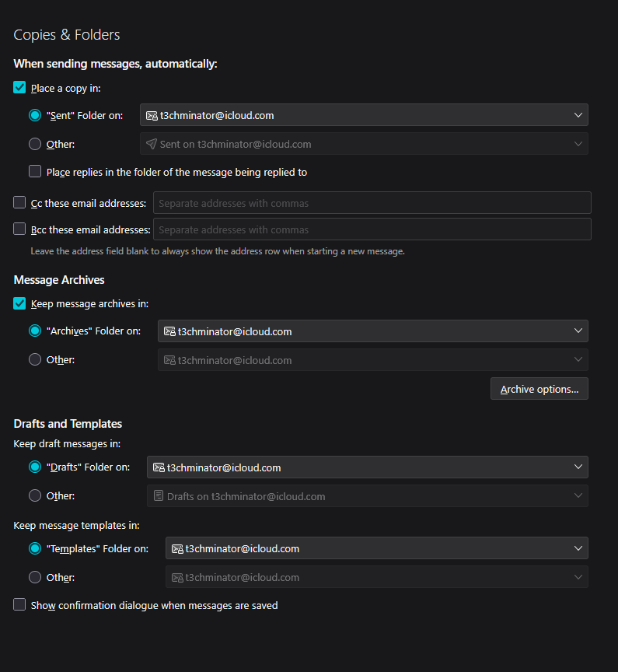Viewport: 618px width, 672px height.
Task: Click the mail icon in the Archives folder dropdown
Action: [169, 331]
